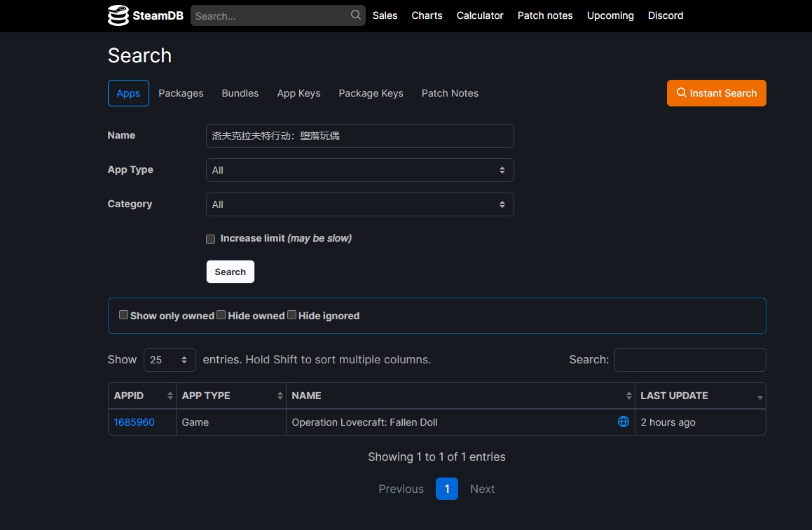Viewport: 812px width, 530px height.
Task: Switch to the Patch Notes tab
Action: pos(450,93)
